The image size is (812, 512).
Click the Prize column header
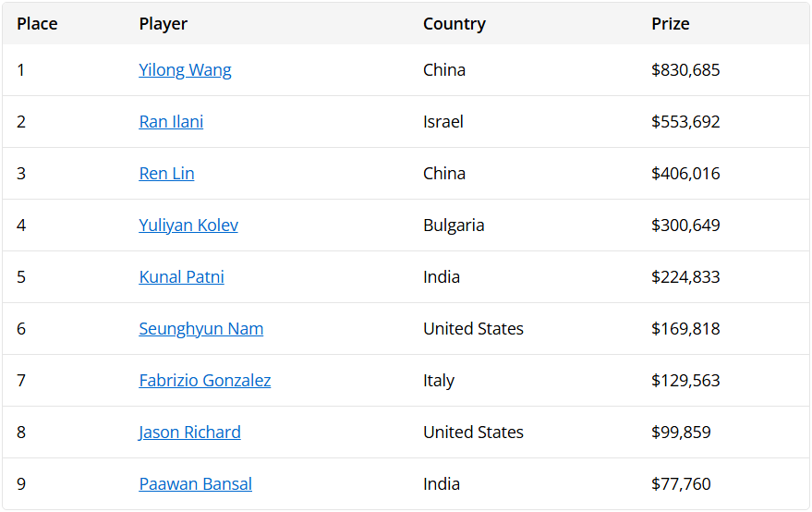670,24
